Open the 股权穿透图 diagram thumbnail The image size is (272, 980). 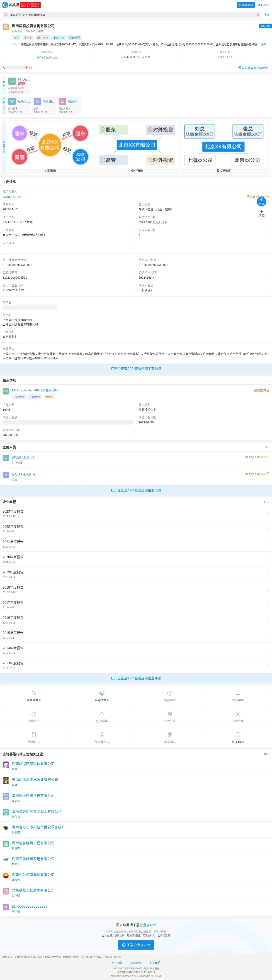click(224, 147)
